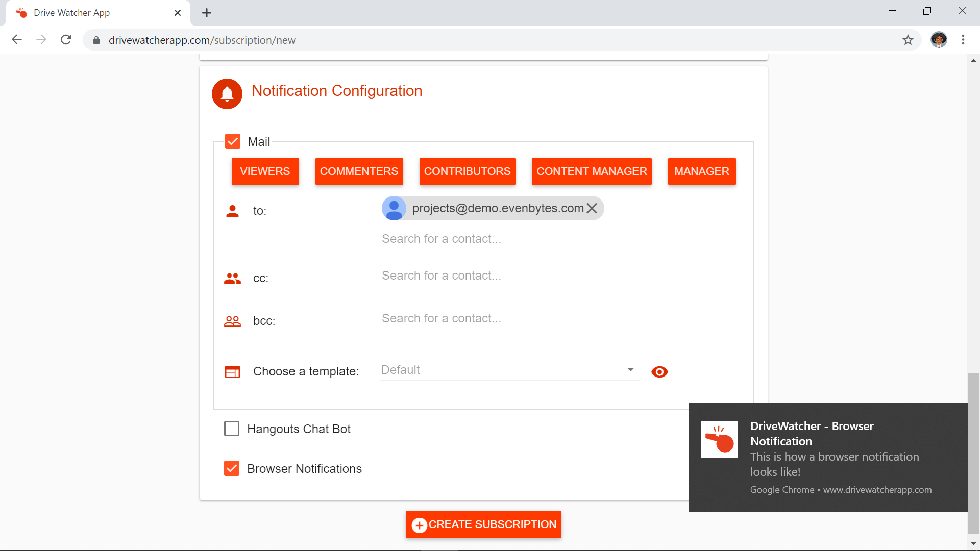Image resolution: width=980 pixels, height=551 pixels.
Task: Click the scrollbar down arrow
Action: coord(973,544)
